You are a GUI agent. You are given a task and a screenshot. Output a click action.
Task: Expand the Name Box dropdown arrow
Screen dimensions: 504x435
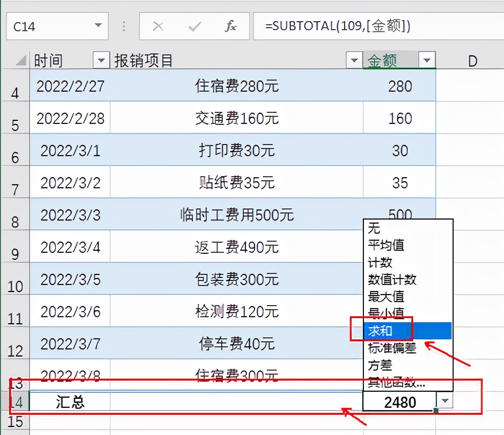(98, 25)
